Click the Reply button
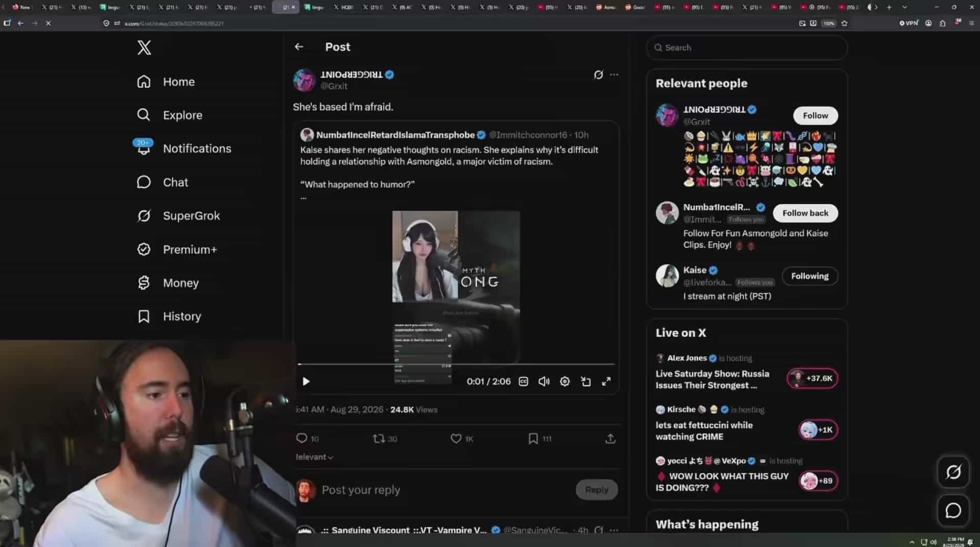Screen dimensions: 980x547 point(597,490)
